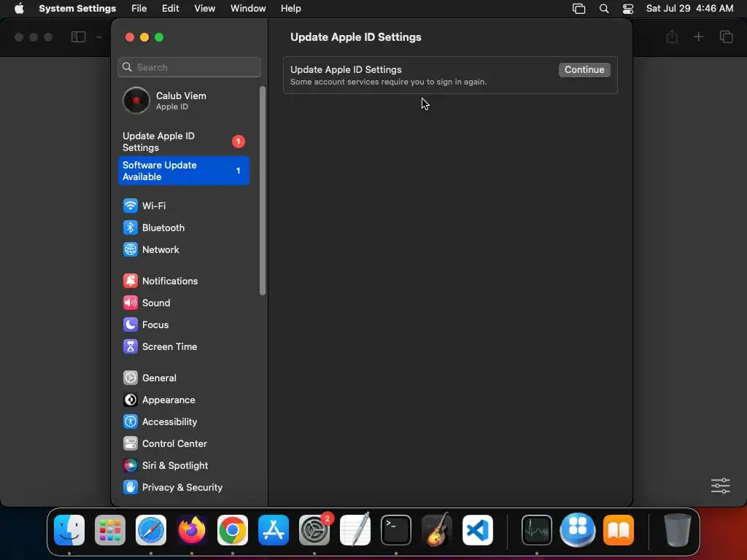Open Wi-Fi settings in sidebar

(x=183, y=206)
